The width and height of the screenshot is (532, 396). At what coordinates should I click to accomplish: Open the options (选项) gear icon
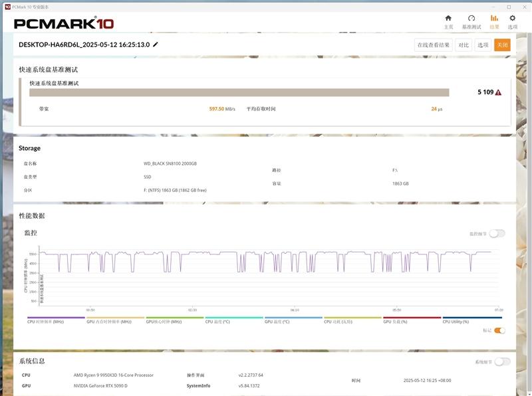tap(512, 19)
